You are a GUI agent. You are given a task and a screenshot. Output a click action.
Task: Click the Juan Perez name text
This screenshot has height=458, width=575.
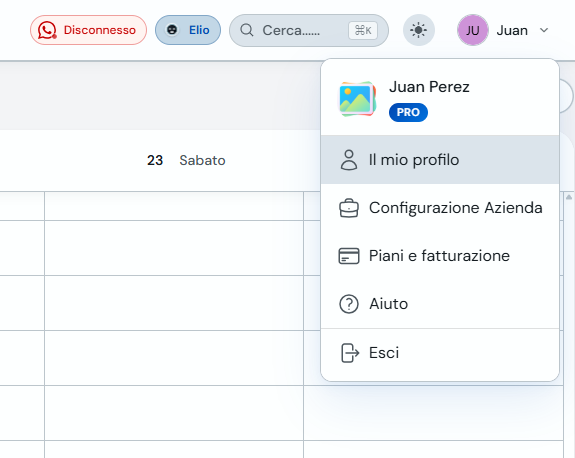pyautogui.click(x=429, y=87)
